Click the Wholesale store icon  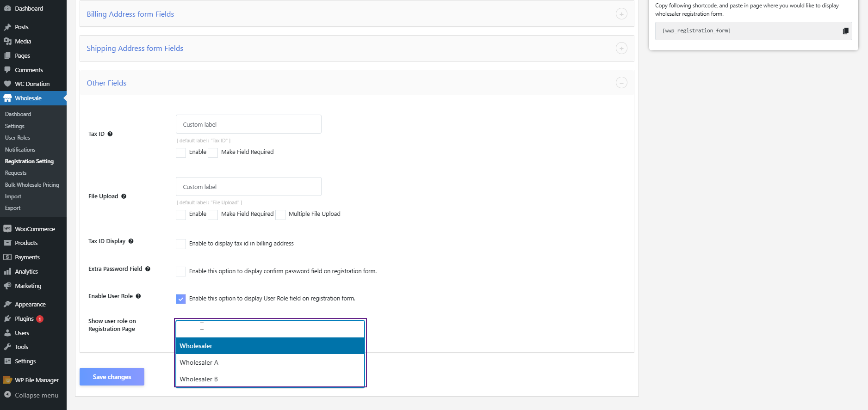click(x=7, y=98)
